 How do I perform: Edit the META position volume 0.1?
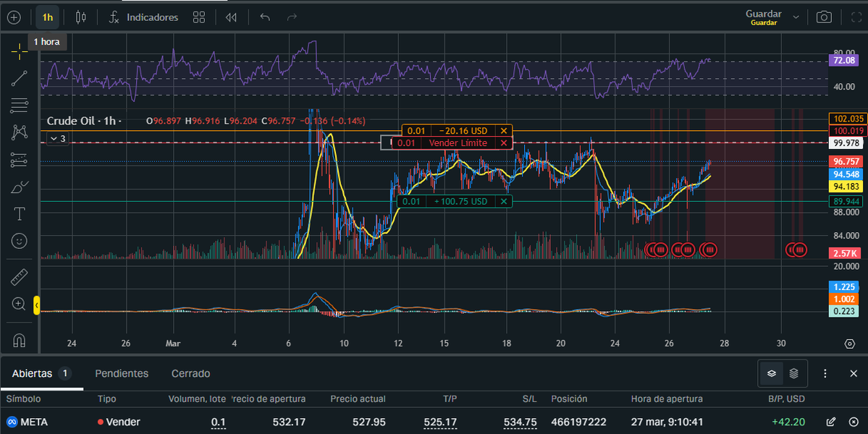tap(218, 422)
